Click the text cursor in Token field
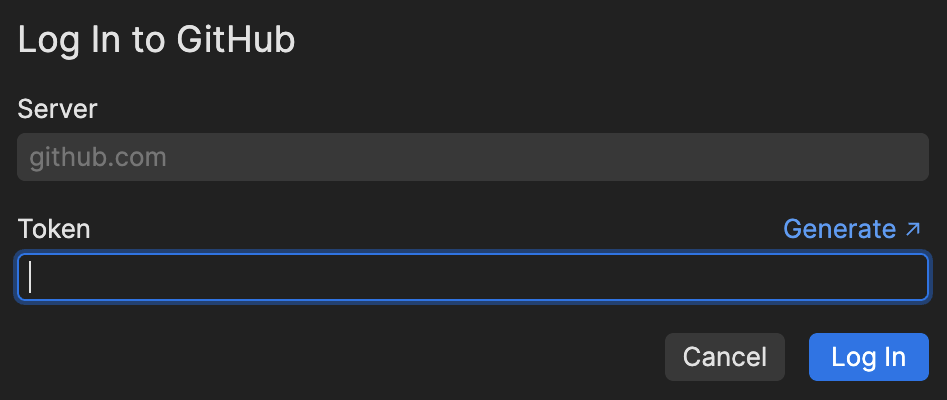 tap(31, 277)
